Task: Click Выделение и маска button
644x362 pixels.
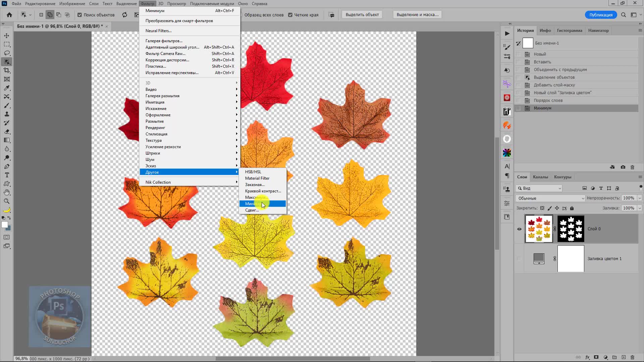Action: pyautogui.click(x=418, y=15)
